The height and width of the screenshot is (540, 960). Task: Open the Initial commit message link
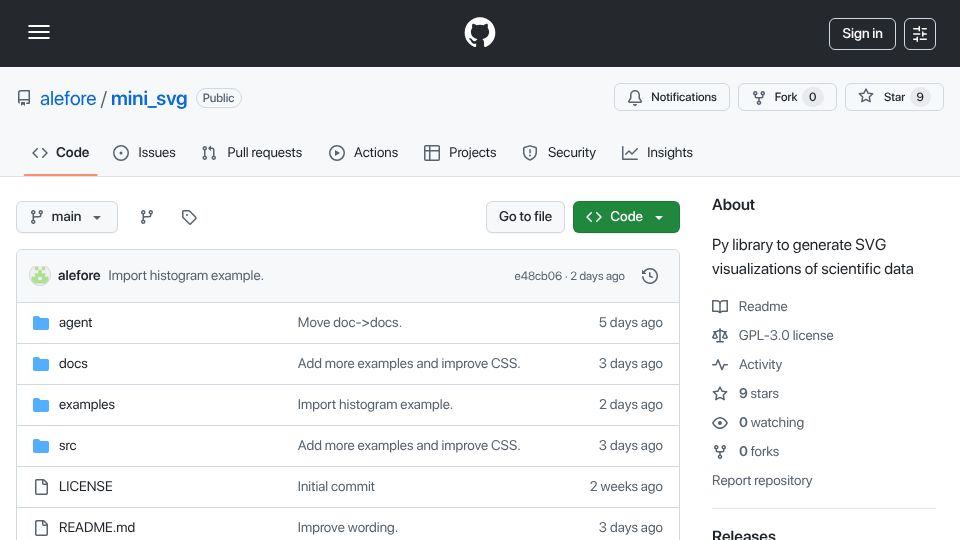tap(336, 487)
